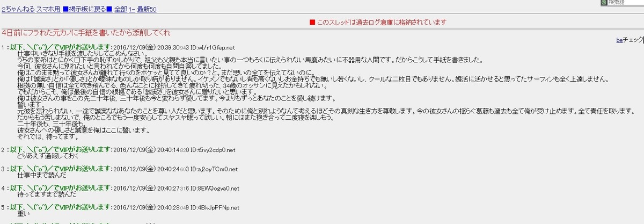The width and height of the screenshot is (644, 224).
Task: Click the red square in the archived notice
Action: [x=312, y=23]
